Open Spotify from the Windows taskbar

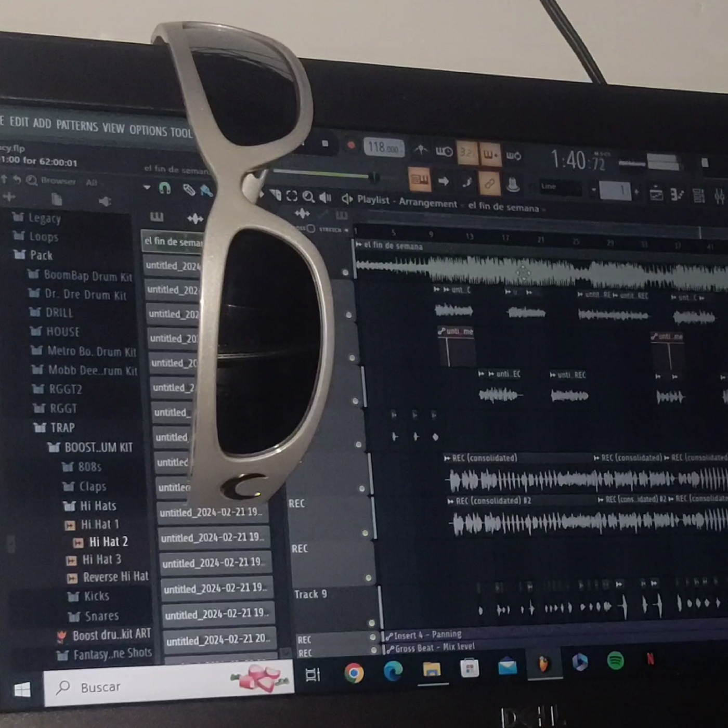coord(615,661)
